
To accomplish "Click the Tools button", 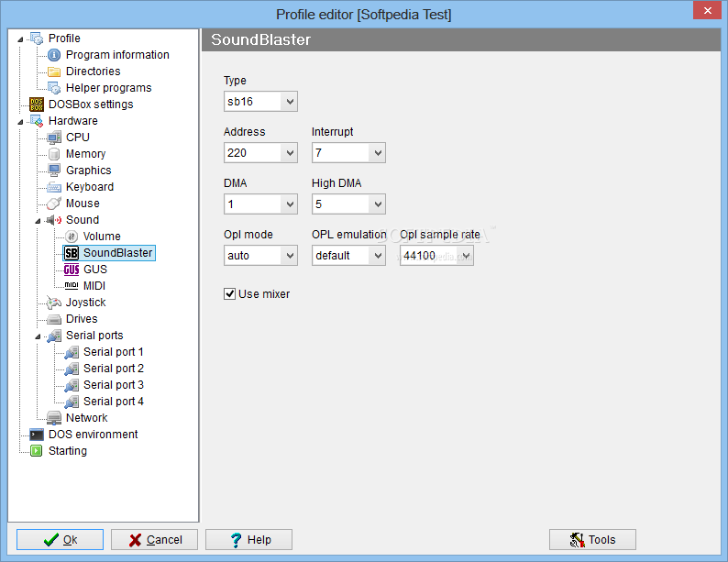I will pyautogui.click(x=592, y=540).
